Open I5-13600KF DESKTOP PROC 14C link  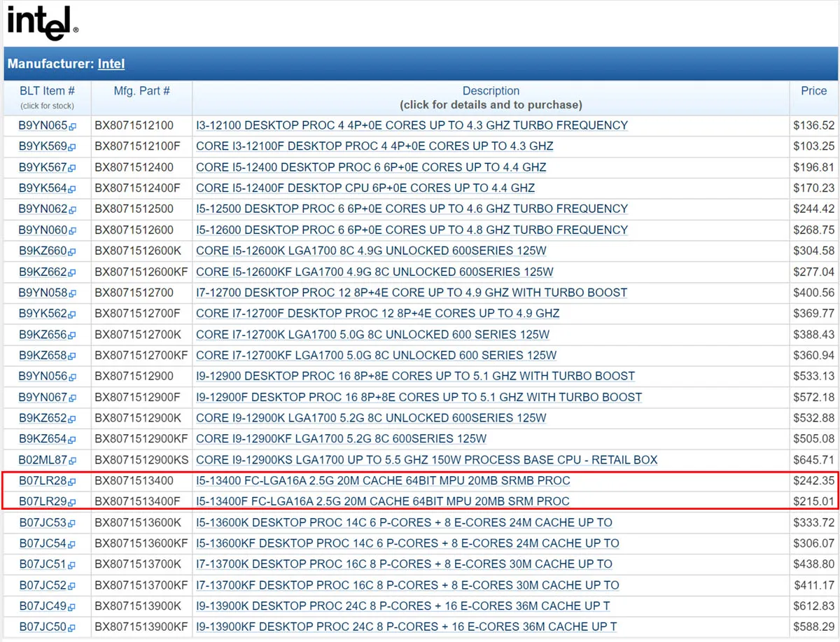tap(407, 543)
